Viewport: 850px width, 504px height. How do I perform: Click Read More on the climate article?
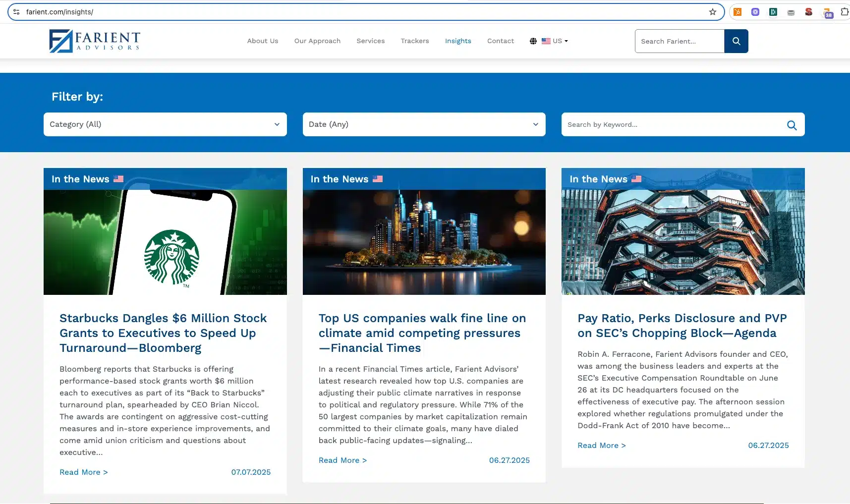[343, 460]
